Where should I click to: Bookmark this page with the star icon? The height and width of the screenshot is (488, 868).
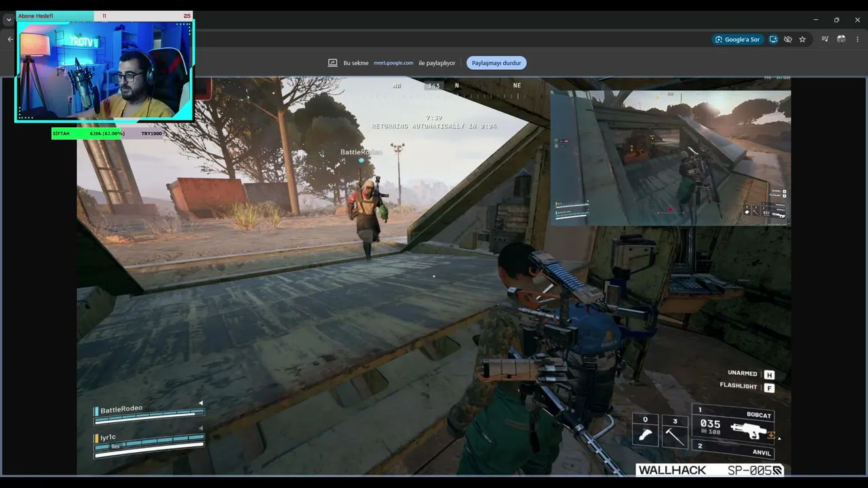[802, 39]
